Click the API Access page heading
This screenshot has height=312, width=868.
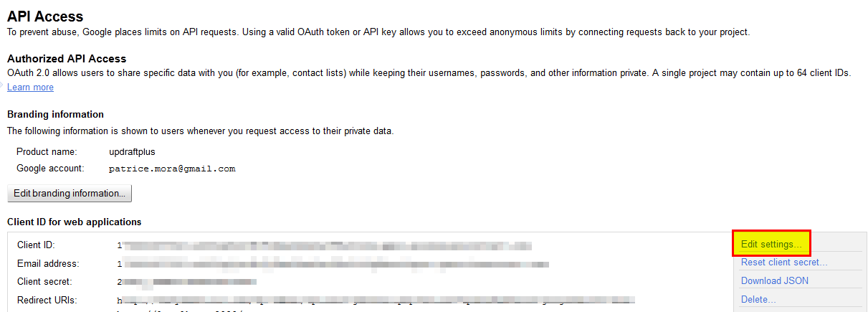click(x=45, y=16)
